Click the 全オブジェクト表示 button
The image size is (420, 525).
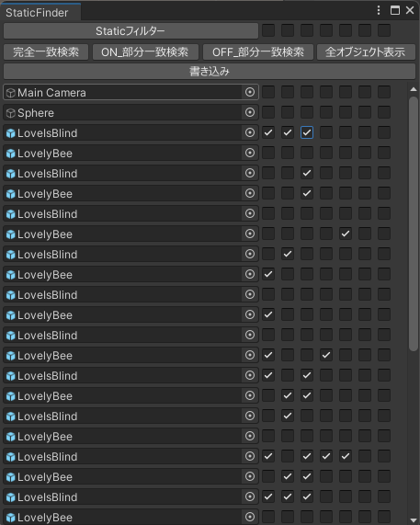[366, 51]
